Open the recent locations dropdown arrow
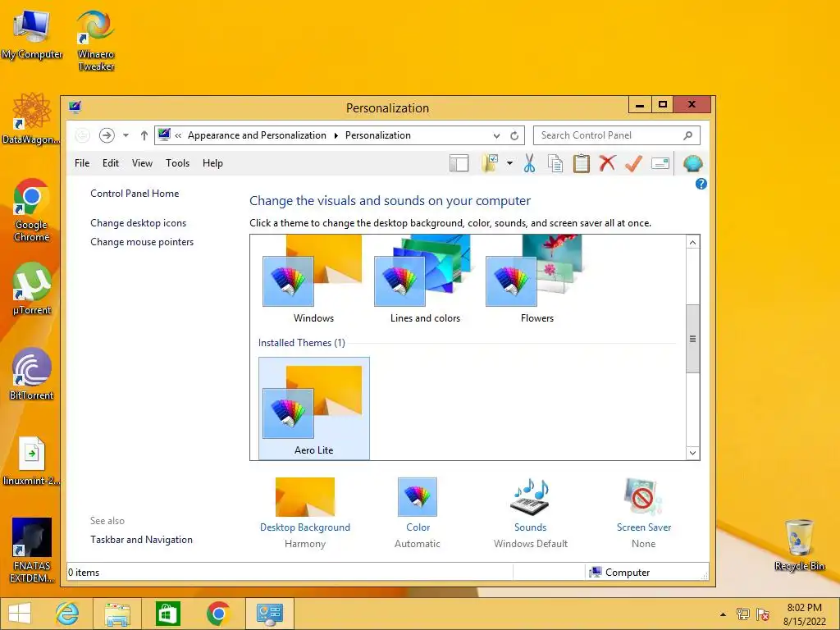 tap(126, 135)
